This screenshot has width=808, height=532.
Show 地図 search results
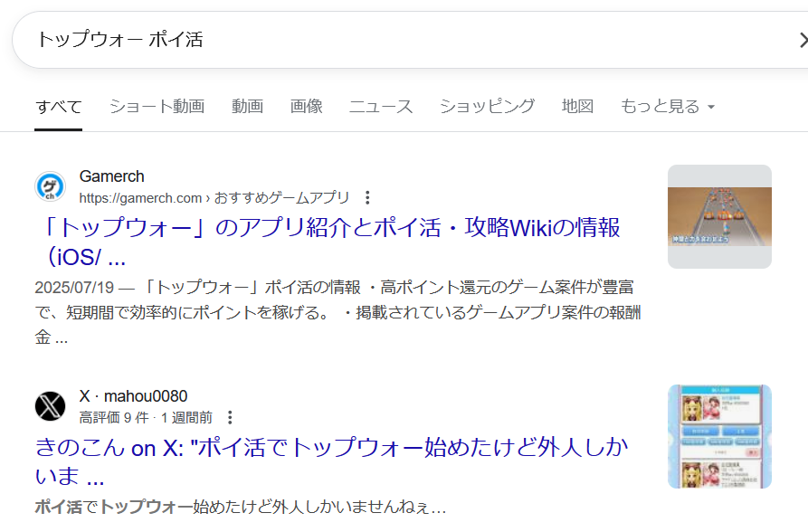[x=577, y=107]
